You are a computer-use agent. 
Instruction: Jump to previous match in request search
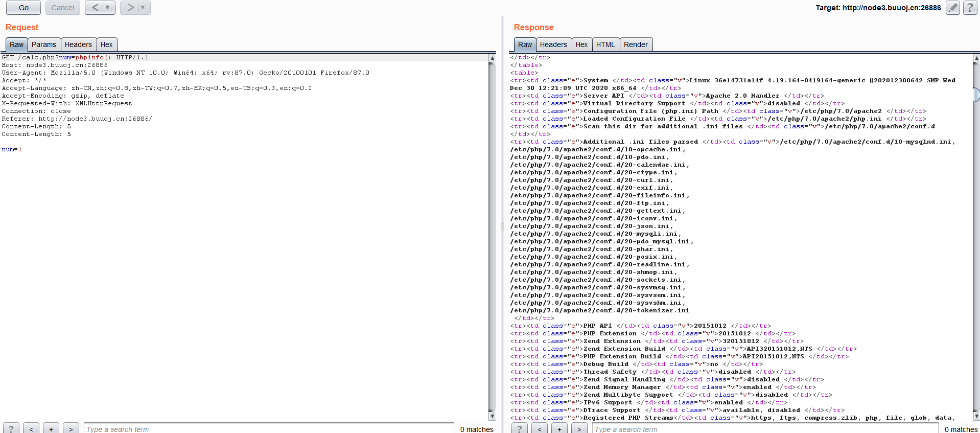(31, 429)
